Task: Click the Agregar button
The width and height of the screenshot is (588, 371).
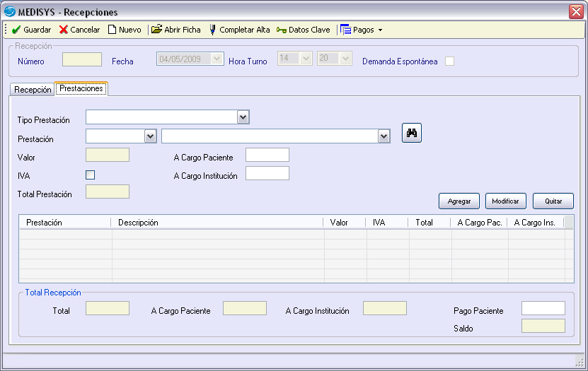Action: (x=459, y=201)
